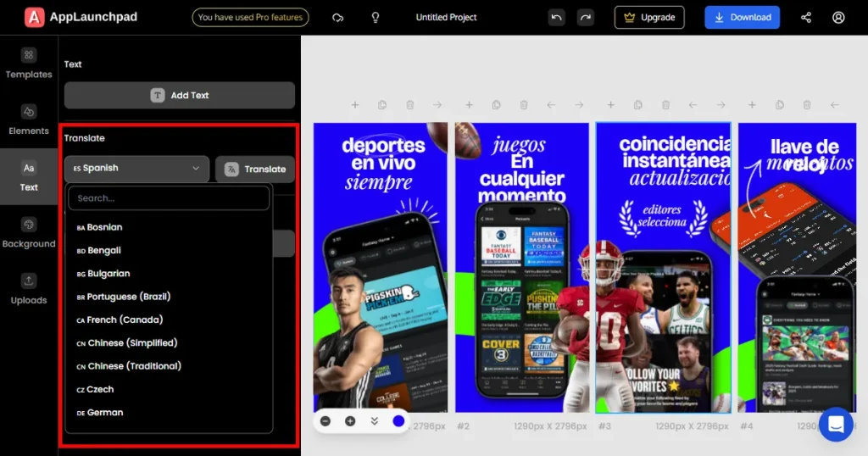This screenshot has width=868, height=456.
Task: Click the undo arrow in the top bar
Action: coord(556,17)
